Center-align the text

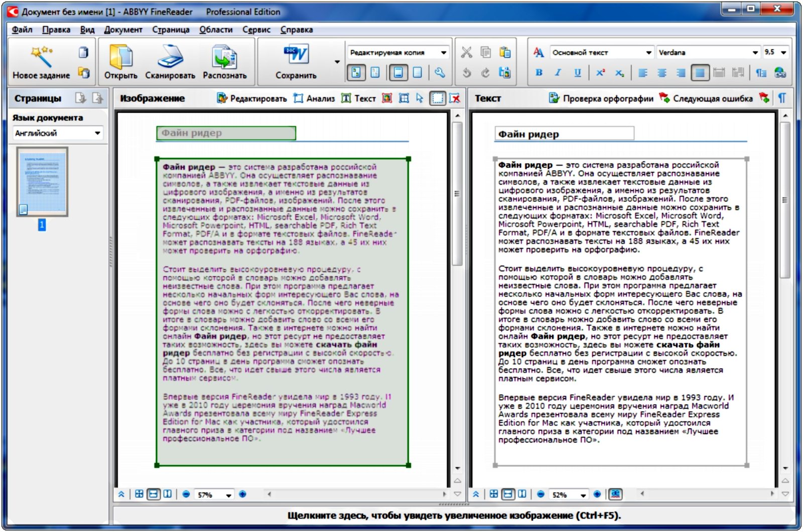tap(661, 73)
